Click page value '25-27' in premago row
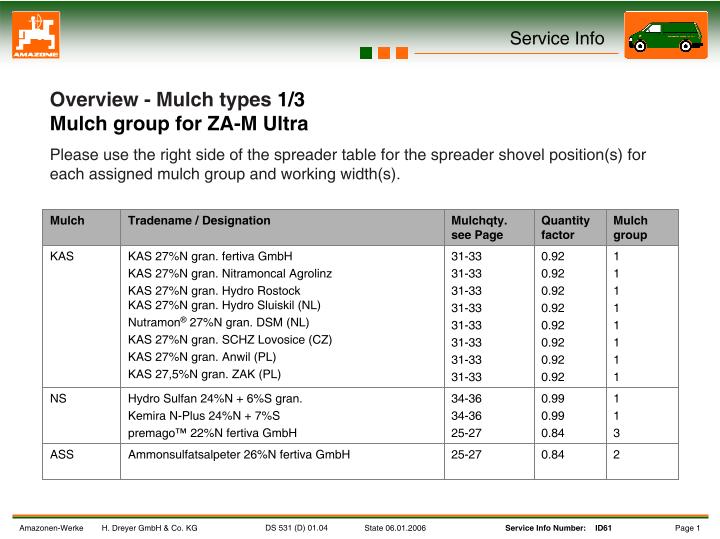This screenshot has height=539, width=720. 466,433
